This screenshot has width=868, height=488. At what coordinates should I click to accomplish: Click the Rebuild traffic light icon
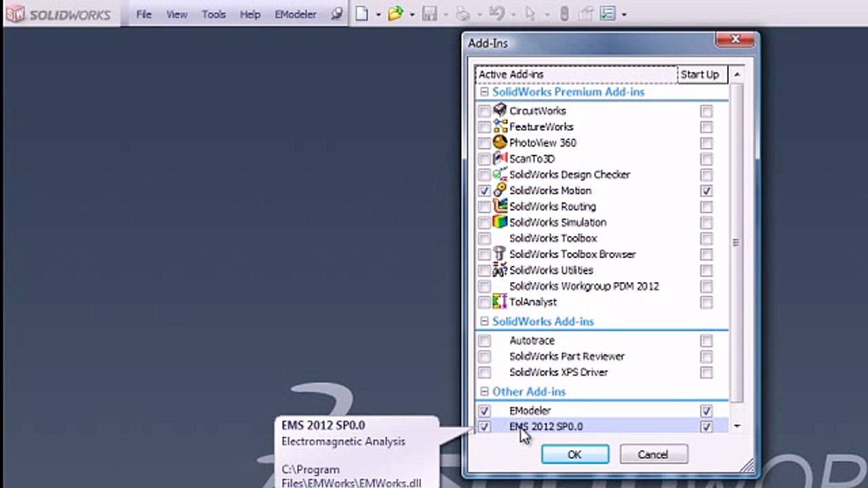click(x=564, y=14)
